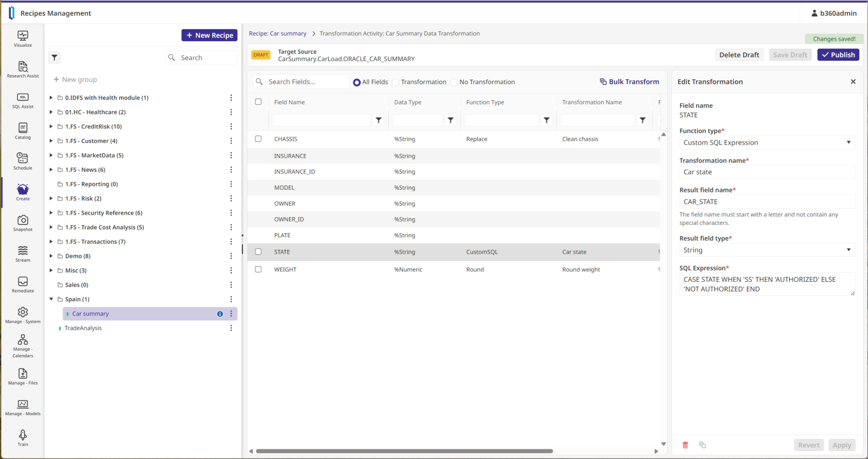This screenshot has width=868, height=459.
Task: Click the info icon on Car summary
Action: coord(220,314)
